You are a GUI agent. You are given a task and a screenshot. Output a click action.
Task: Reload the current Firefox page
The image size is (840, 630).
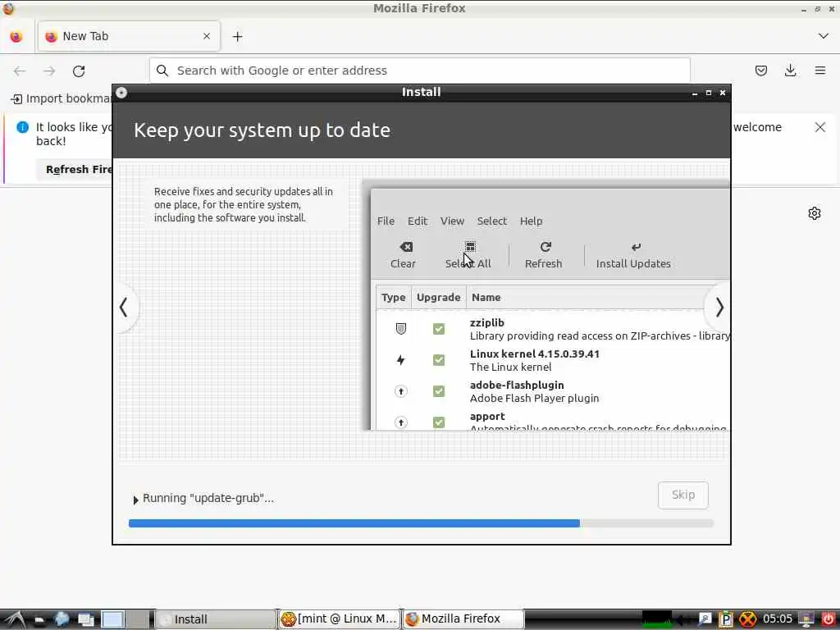pos(79,71)
